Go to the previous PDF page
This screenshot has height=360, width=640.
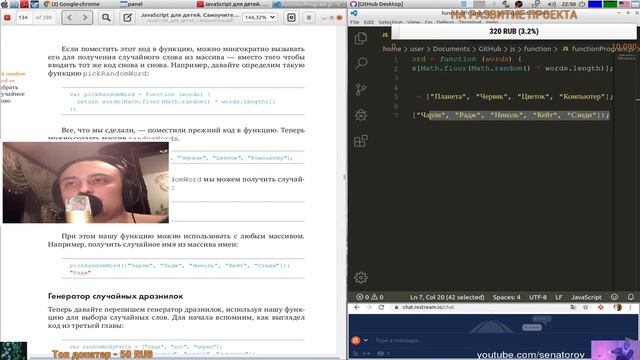69,18
